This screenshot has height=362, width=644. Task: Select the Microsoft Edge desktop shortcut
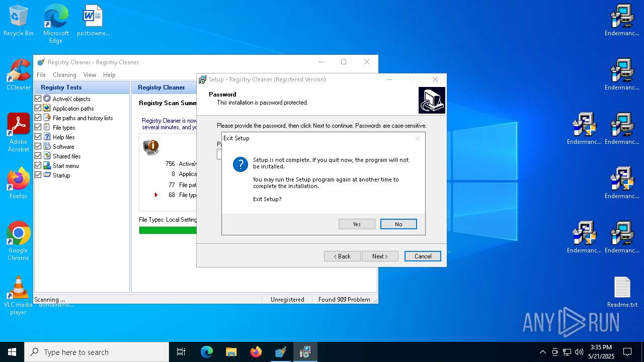pyautogui.click(x=56, y=24)
